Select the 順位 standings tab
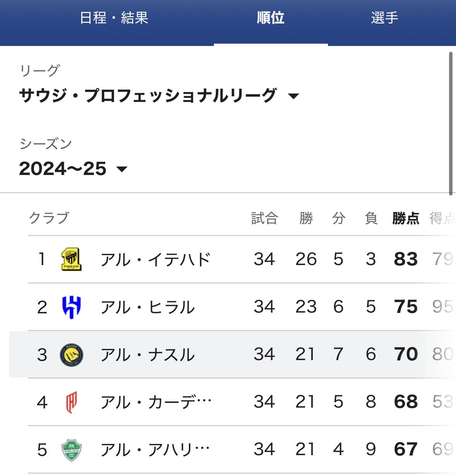 (x=271, y=18)
